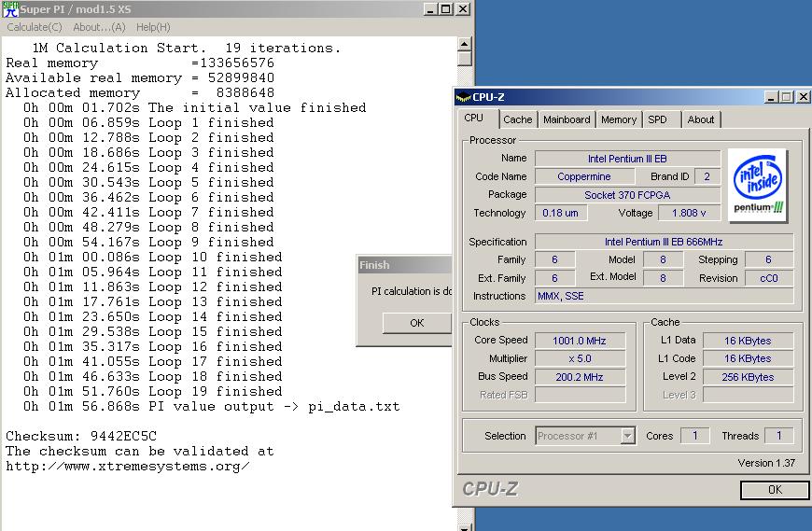Click the 'Checksum: 9442EC5C' line

coord(81,437)
